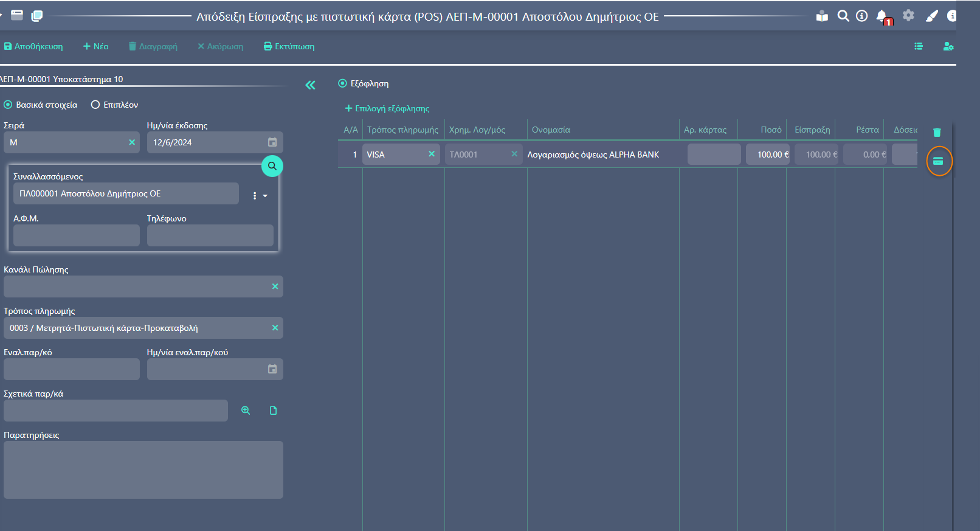This screenshot has height=531, width=980.
Task: Select Επιπλέον radio option
Action: point(114,105)
